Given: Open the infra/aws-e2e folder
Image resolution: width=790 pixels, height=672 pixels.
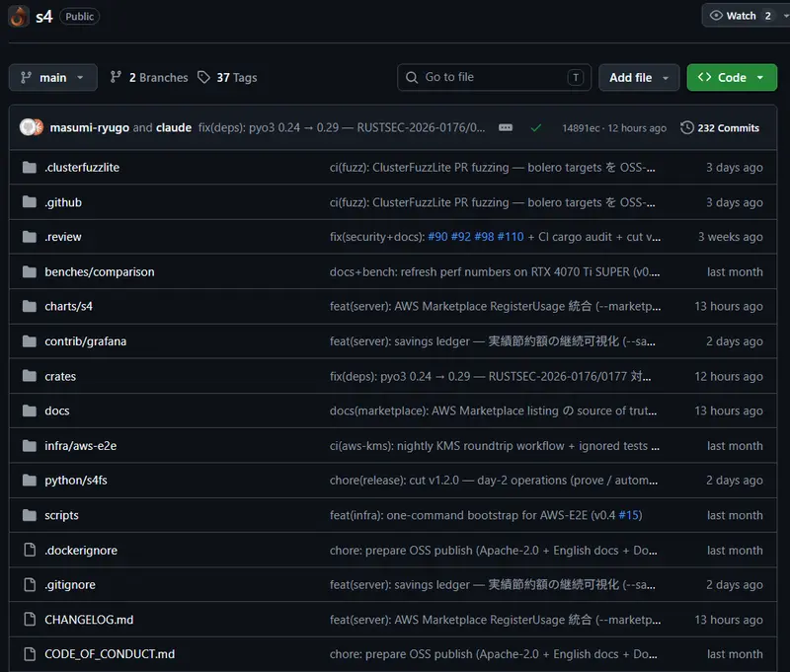Looking at the screenshot, I should 80,446.
